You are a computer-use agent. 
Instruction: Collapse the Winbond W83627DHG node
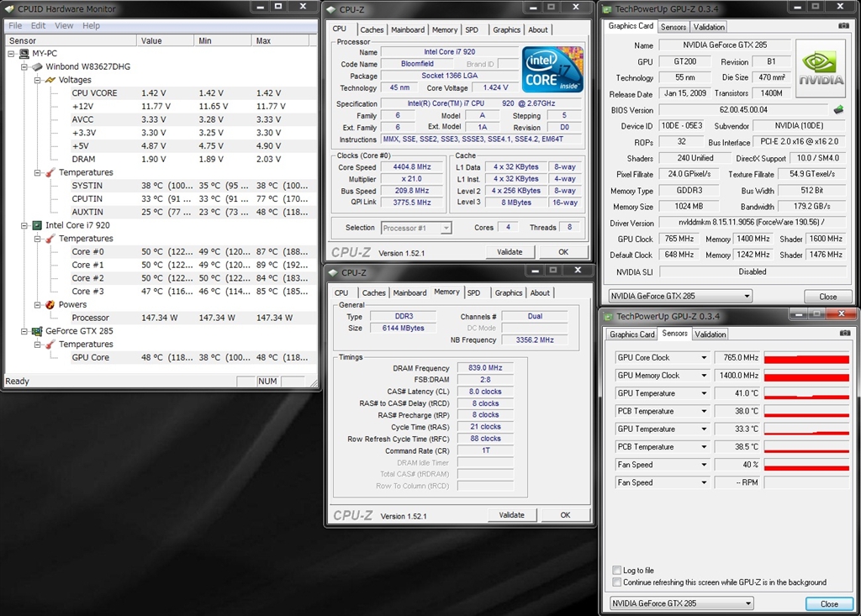[x=24, y=66]
